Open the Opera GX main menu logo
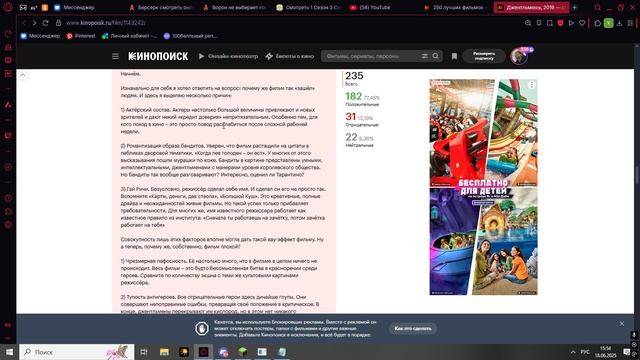640x360 pixels. click(x=8, y=7)
